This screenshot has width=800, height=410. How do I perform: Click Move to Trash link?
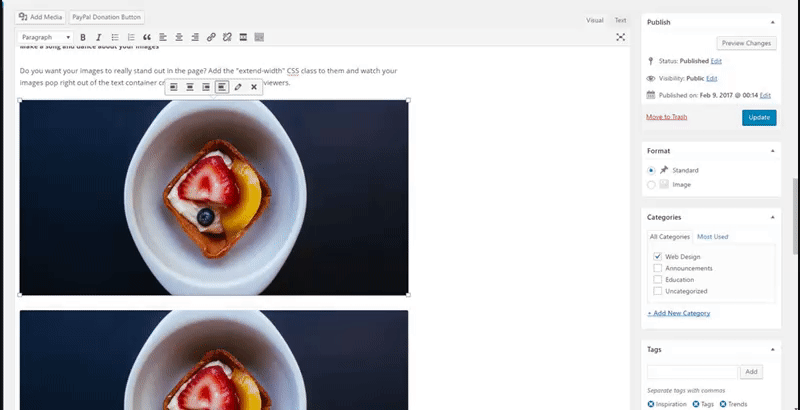(666, 117)
